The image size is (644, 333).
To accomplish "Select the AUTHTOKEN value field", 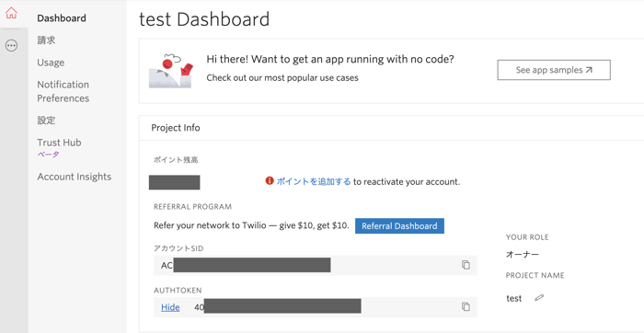I will (x=316, y=307).
